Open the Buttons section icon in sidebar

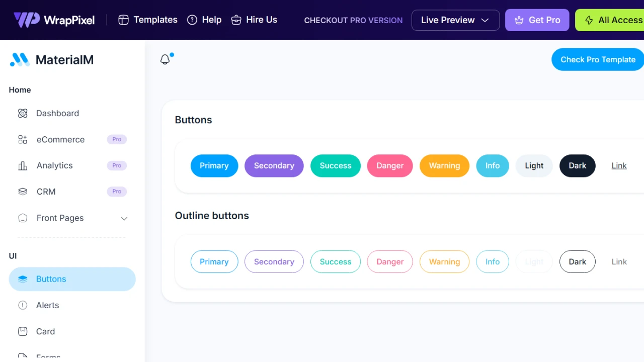(22, 279)
